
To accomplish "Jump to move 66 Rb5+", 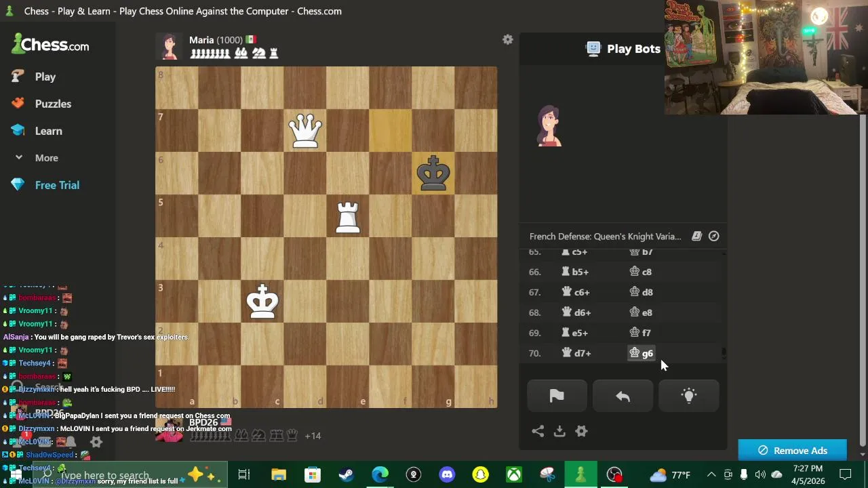I will (576, 272).
